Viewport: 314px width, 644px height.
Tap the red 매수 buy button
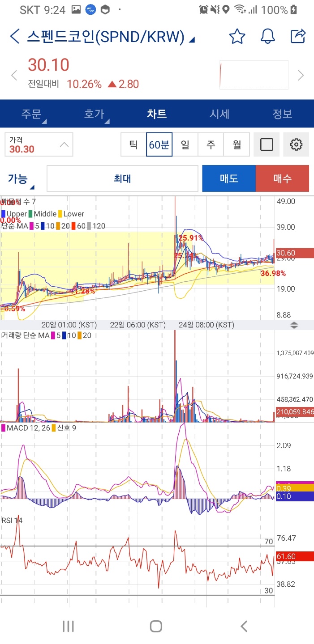[282, 178]
